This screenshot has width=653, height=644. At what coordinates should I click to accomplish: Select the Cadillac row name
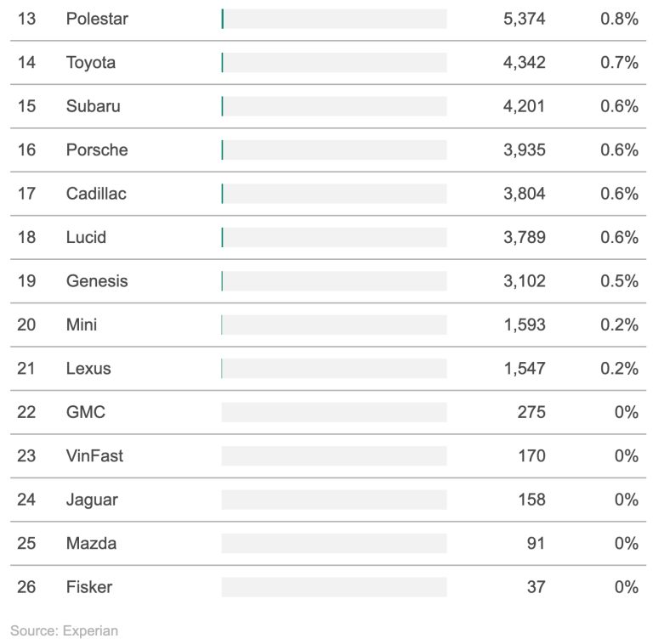[96, 194]
